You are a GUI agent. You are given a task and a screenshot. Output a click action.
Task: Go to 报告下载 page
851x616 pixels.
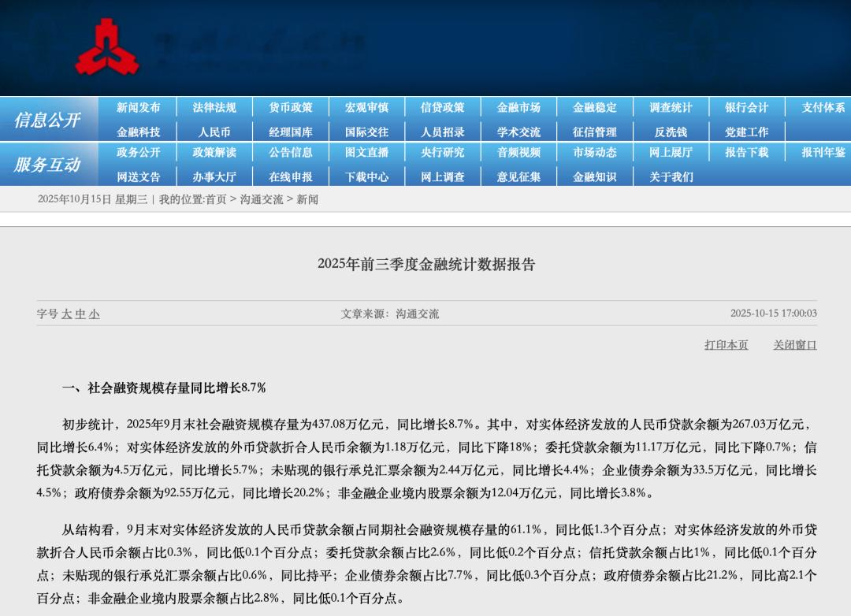pyautogui.click(x=746, y=153)
